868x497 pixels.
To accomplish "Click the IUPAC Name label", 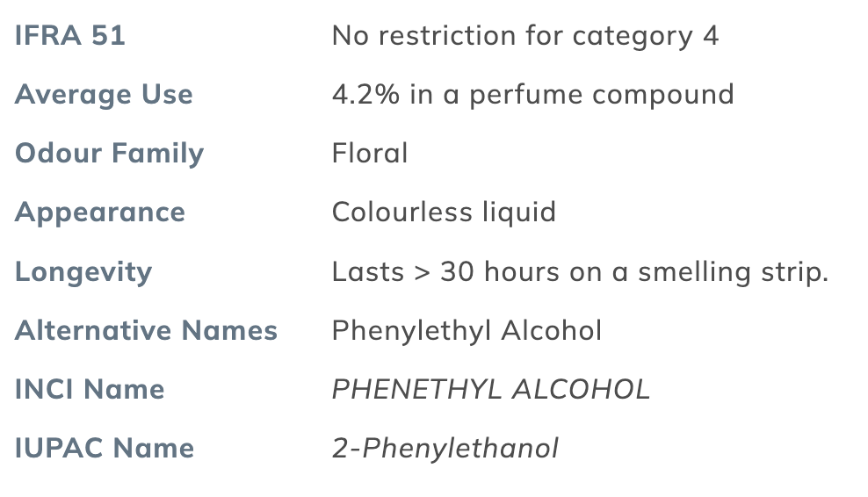I will (x=104, y=449).
